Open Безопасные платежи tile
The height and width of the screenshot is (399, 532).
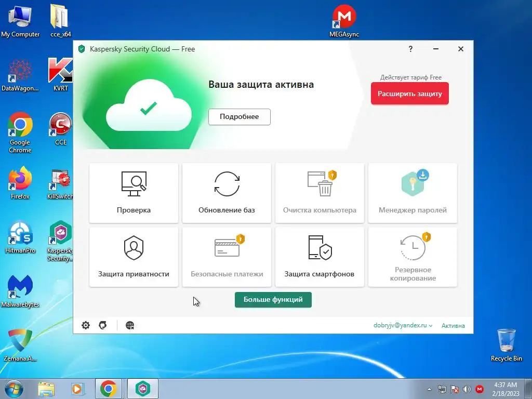pyautogui.click(x=227, y=257)
